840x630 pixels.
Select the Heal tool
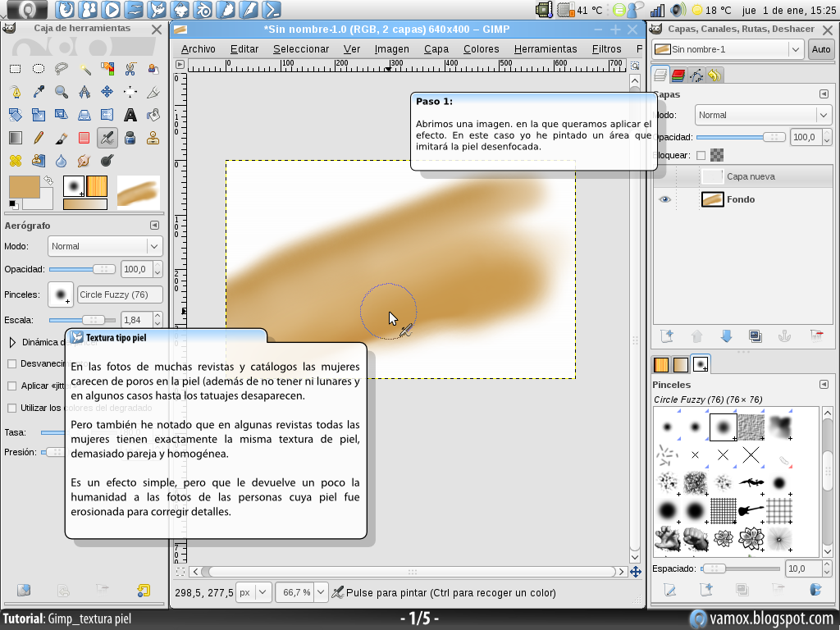[15, 161]
